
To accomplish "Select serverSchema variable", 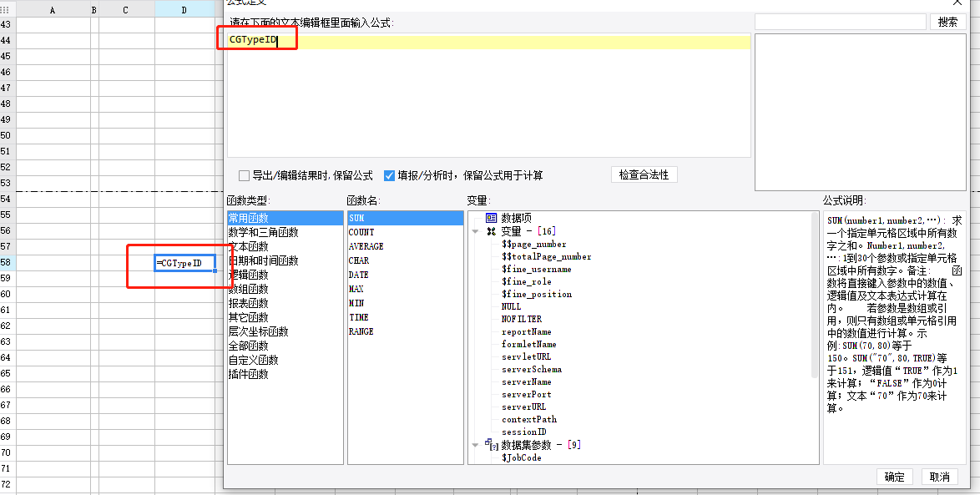I will [x=531, y=370].
